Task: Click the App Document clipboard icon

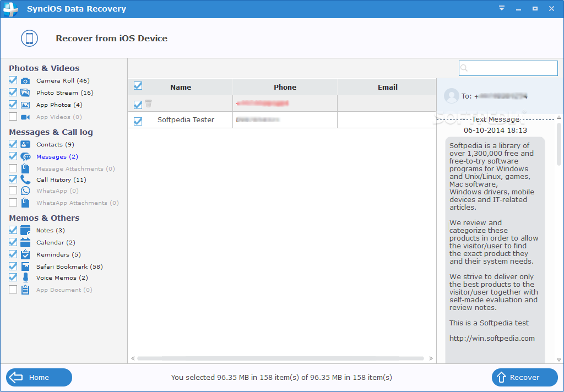Action: 25,290
